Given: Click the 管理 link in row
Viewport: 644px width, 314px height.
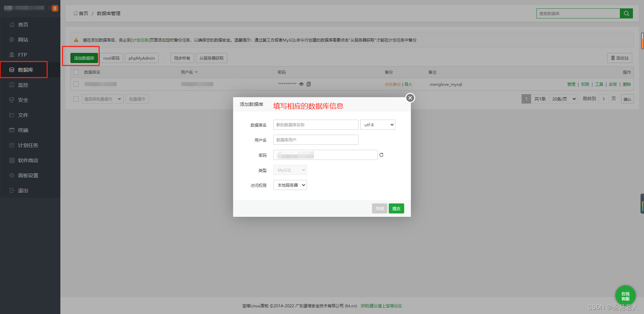Looking at the screenshot, I should [571, 84].
